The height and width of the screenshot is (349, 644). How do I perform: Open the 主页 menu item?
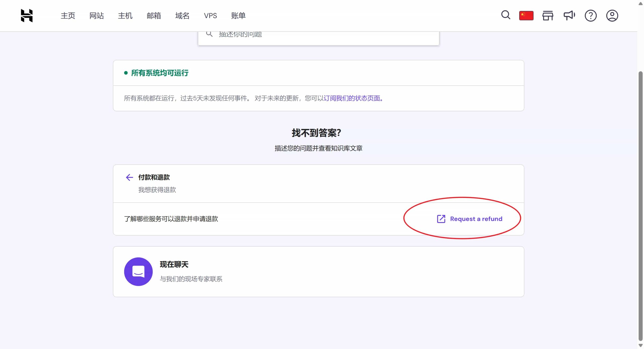click(68, 16)
